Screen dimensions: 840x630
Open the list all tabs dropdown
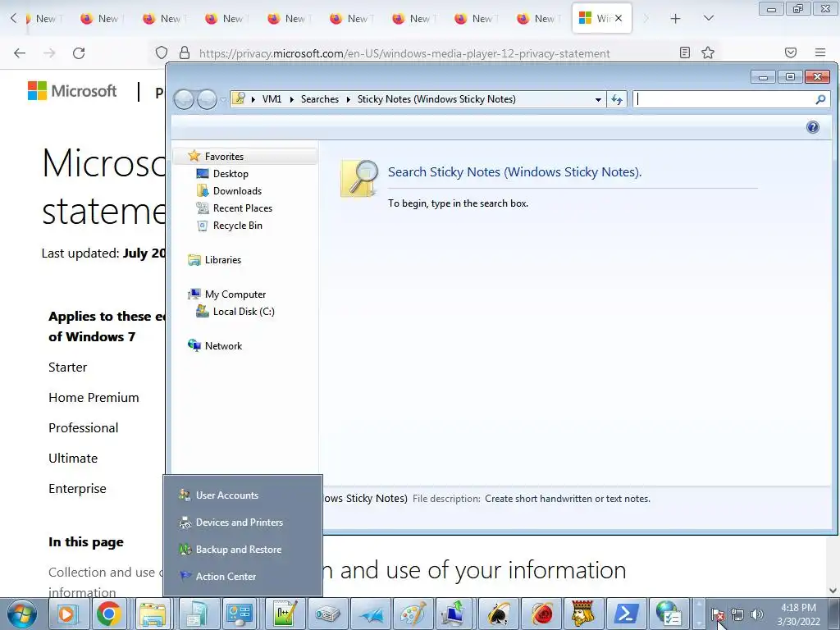pos(708,18)
